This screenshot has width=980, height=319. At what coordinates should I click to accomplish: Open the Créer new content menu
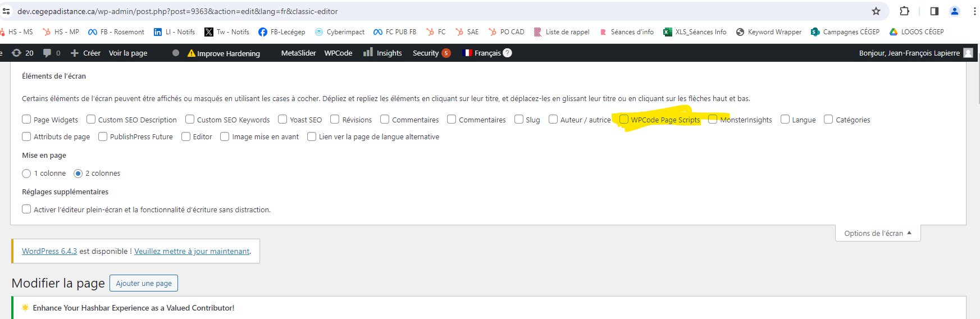point(86,53)
